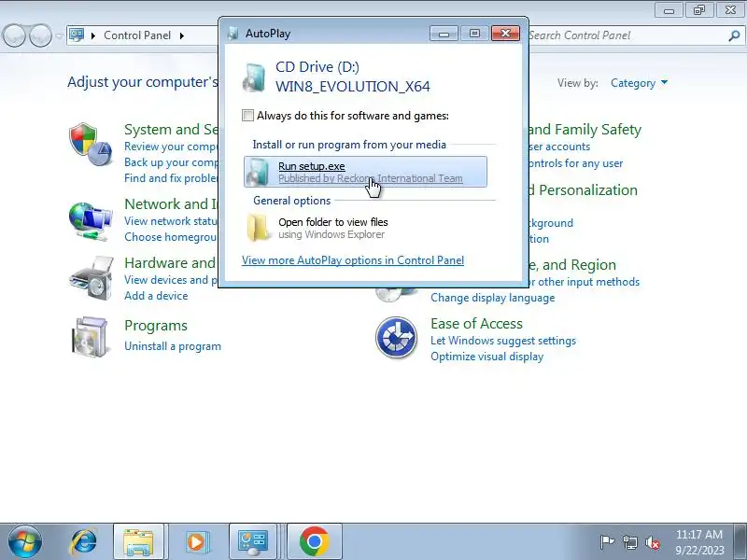Click System and Security heading
The width and height of the screenshot is (747, 560).
point(171,130)
